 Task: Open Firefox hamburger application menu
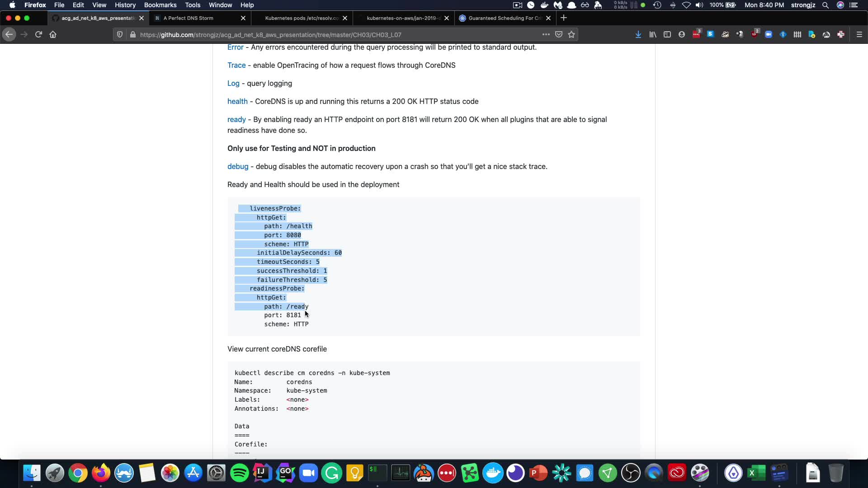(859, 34)
